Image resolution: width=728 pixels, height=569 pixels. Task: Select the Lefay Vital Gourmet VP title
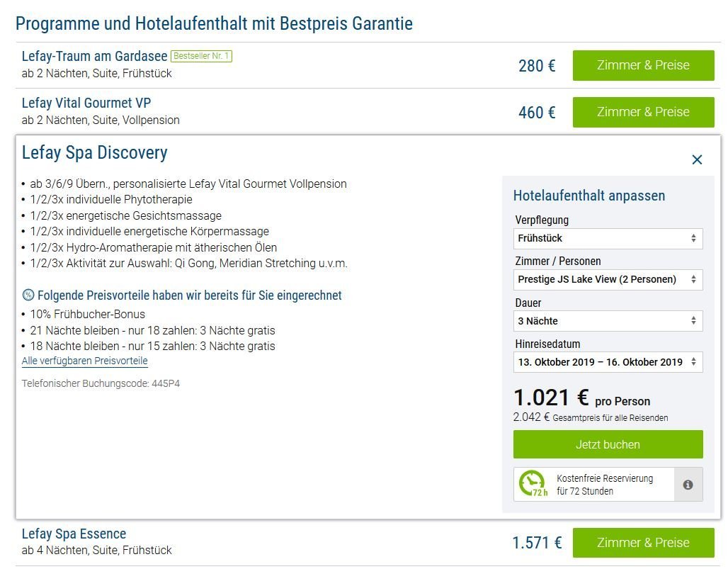click(x=86, y=103)
